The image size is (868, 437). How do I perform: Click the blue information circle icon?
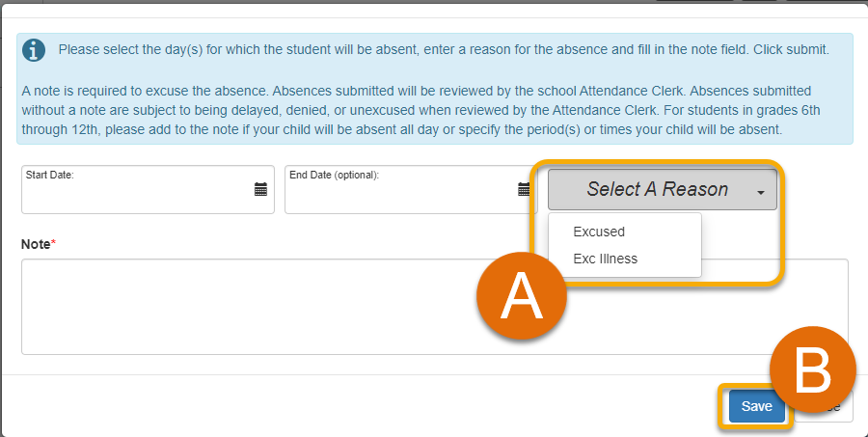34,50
